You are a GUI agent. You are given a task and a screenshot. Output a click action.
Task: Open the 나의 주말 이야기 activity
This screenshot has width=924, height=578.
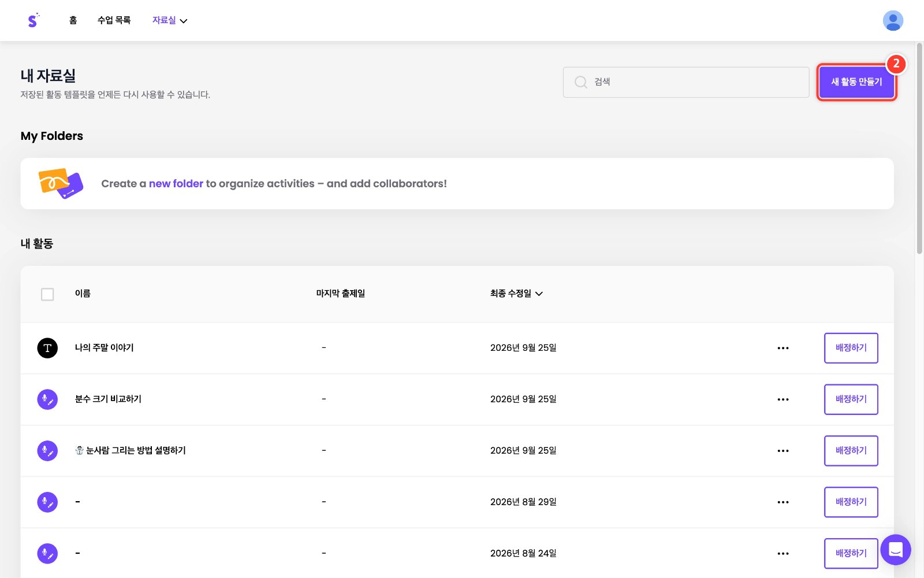[x=104, y=348]
